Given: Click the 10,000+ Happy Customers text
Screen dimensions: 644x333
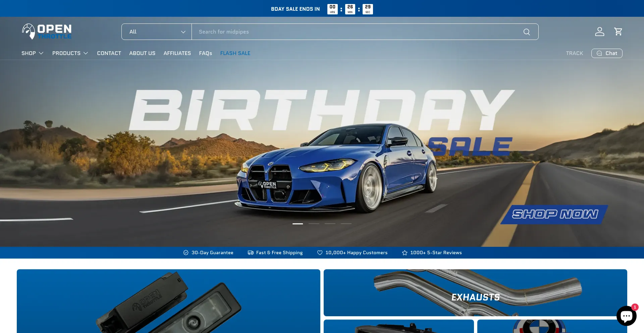Looking at the screenshot, I should 356,253.
